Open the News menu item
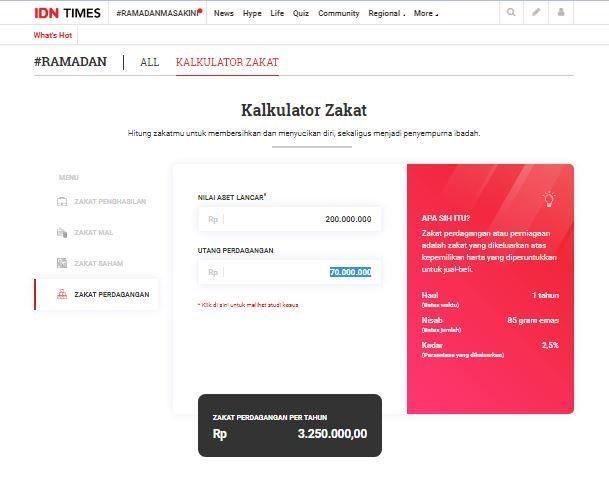The image size is (609, 479). (x=224, y=14)
